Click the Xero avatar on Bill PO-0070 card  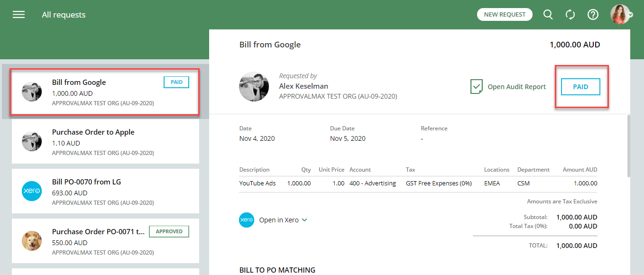click(x=32, y=191)
